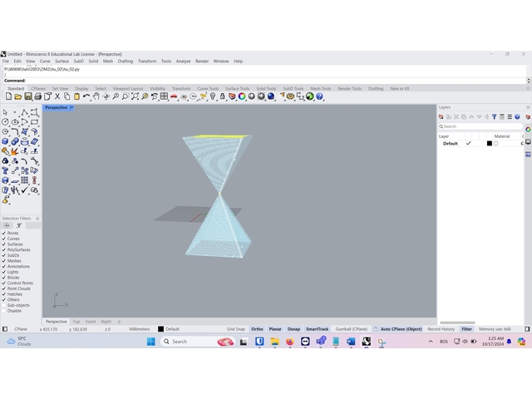Click the Help icon in Layers panel
Screen dimensions: 532x399
(x=517, y=117)
